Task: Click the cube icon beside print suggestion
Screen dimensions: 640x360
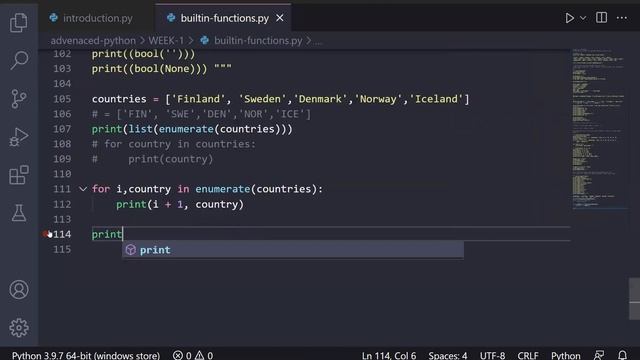Action: coord(131,250)
